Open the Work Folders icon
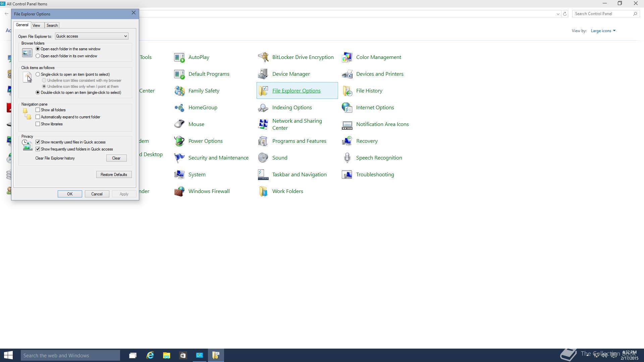644x362 pixels. pyautogui.click(x=263, y=191)
